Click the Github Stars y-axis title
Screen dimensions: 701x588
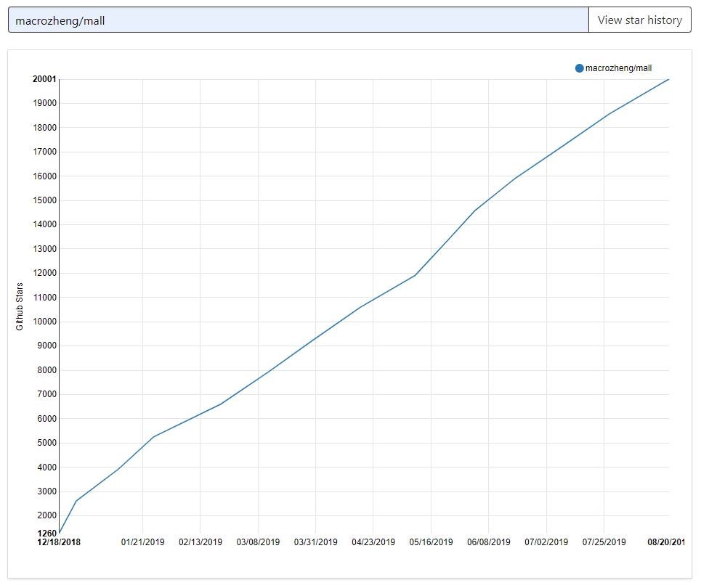20,306
